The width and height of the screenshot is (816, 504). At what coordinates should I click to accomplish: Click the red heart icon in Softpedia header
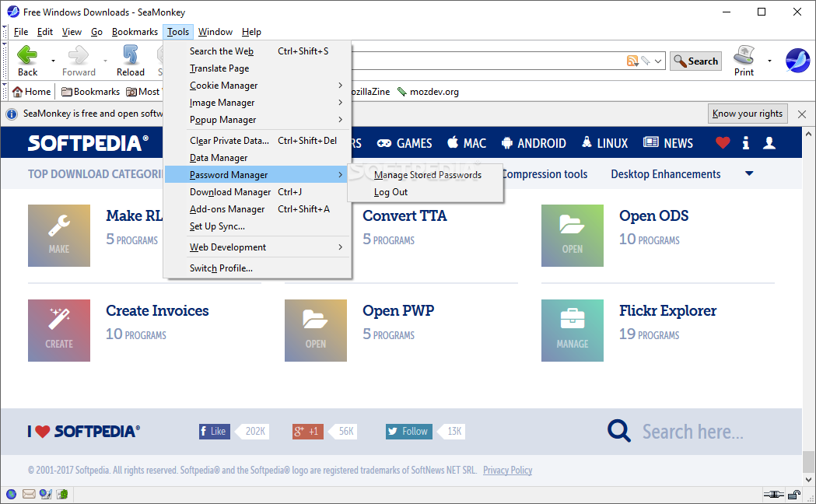pyautogui.click(x=723, y=142)
